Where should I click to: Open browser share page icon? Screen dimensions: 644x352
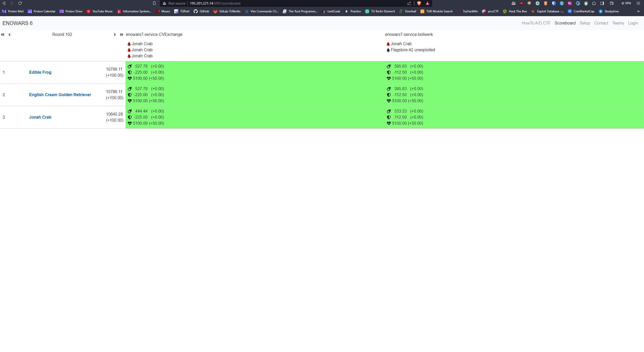click(409, 3)
